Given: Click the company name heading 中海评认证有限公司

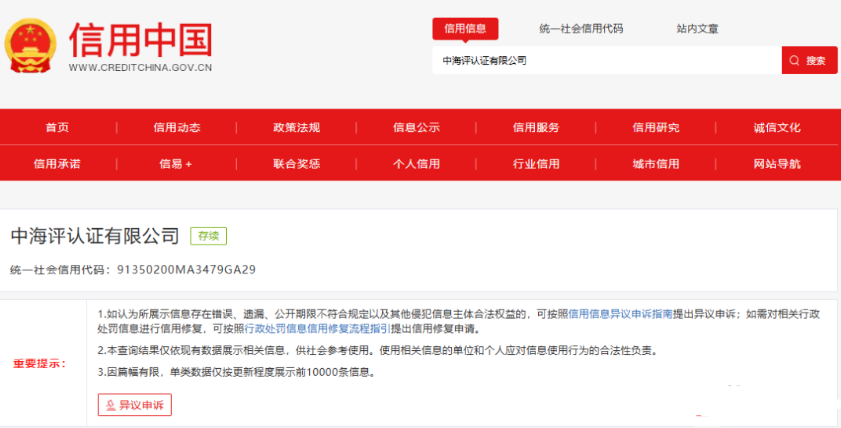Looking at the screenshot, I should (x=95, y=236).
